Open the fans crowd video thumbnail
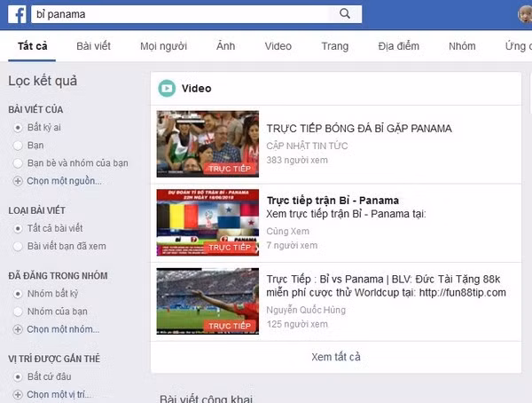 (x=207, y=144)
